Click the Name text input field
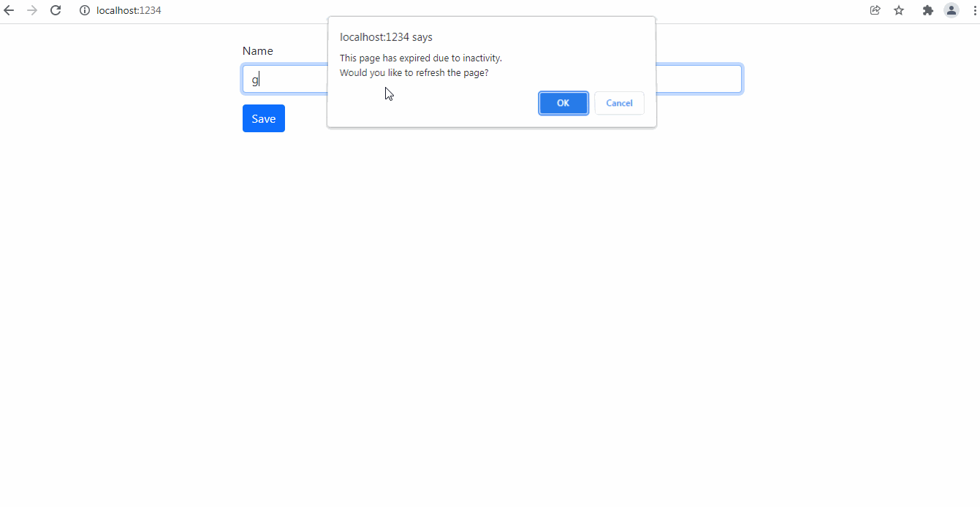 292,78
